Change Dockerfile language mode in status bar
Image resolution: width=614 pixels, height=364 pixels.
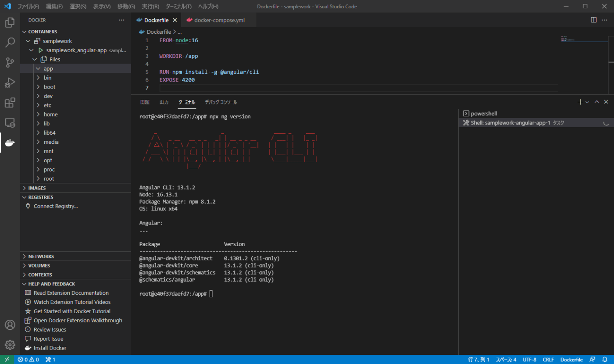point(571,360)
